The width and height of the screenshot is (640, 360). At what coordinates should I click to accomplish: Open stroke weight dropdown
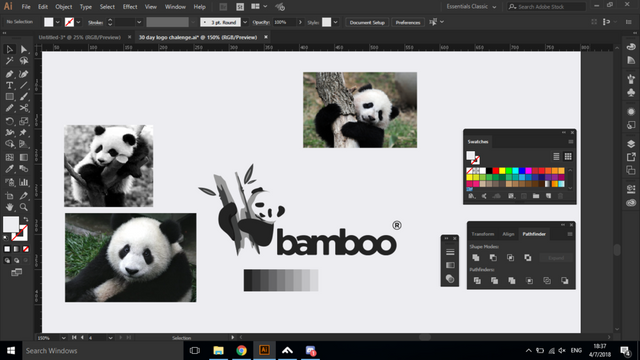coord(139,22)
